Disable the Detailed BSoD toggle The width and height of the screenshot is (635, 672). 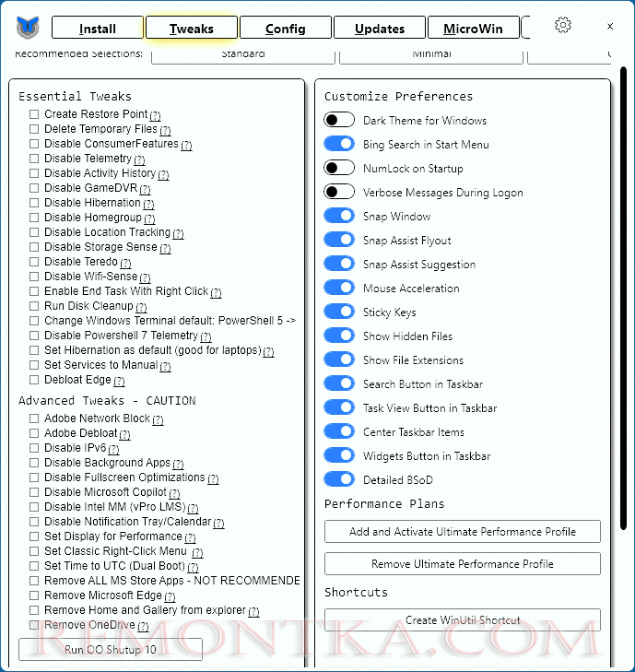click(x=339, y=480)
